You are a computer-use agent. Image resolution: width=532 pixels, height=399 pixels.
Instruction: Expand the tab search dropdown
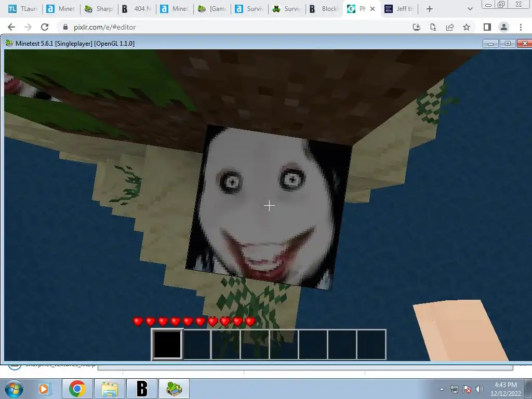(470, 9)
